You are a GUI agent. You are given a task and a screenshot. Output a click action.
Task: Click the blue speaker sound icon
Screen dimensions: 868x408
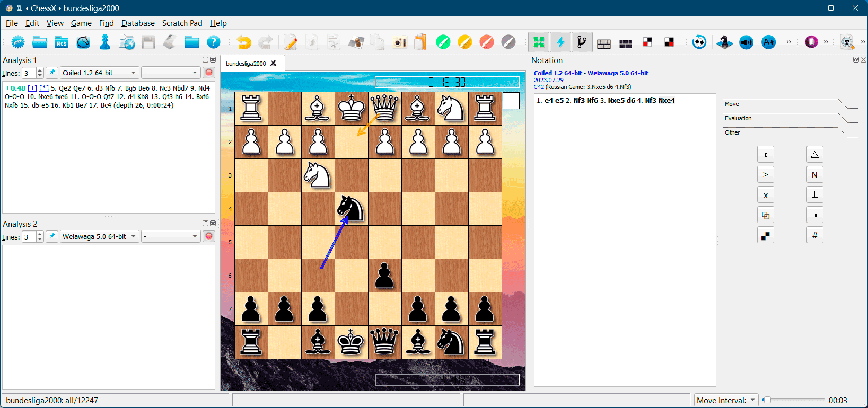(746, 42)
